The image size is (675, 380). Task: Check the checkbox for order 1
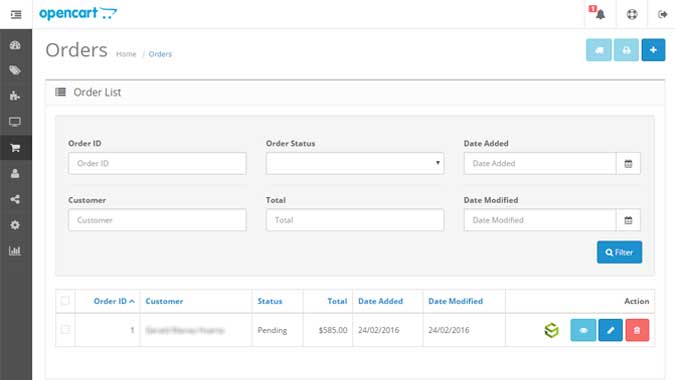[x=65, y=330]
